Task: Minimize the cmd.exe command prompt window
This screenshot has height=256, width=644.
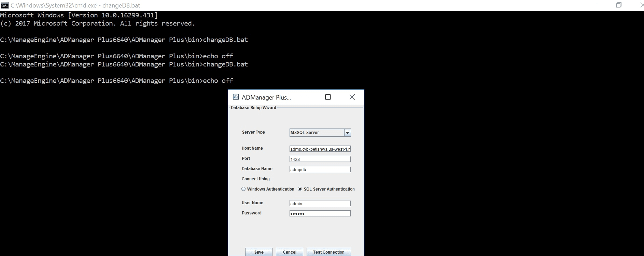Action: pos(595,5)
